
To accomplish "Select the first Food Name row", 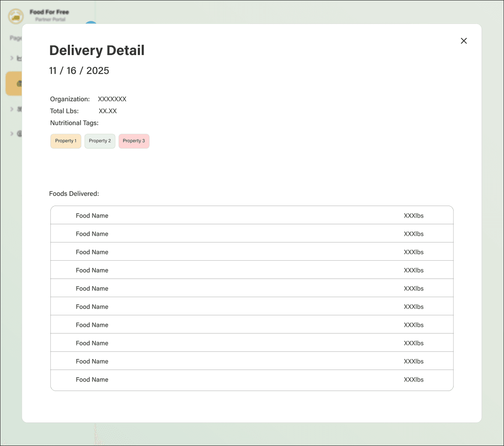I will click(x=92, y=216).
